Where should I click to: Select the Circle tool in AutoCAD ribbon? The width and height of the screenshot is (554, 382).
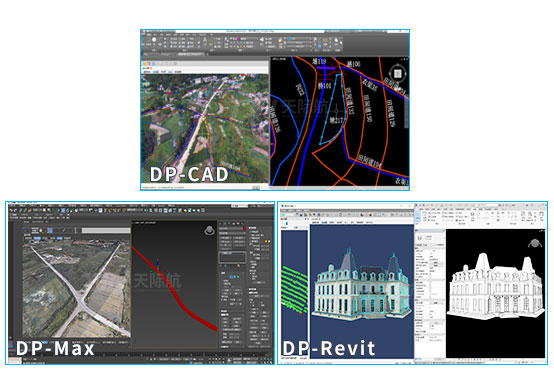[154, 40]
